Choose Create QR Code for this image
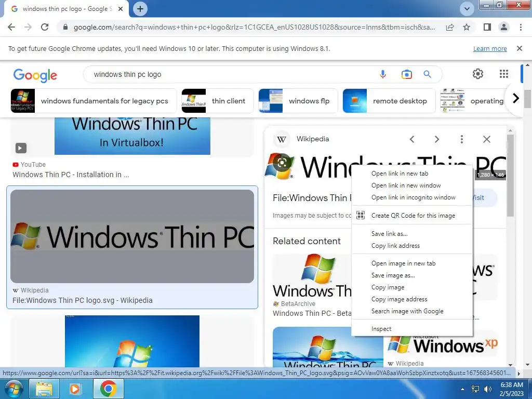Screen dimensions: 532x399 click(x=412, y=216)
